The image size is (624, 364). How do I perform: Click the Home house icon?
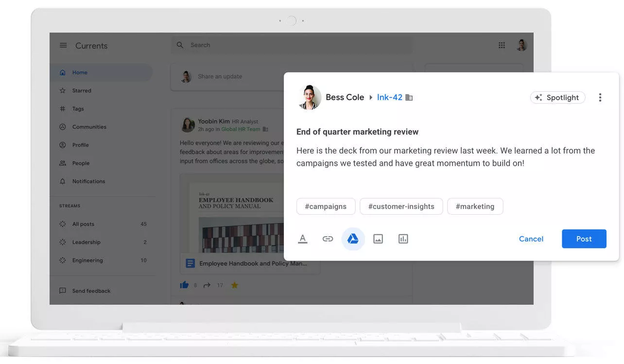click(62, 72)
